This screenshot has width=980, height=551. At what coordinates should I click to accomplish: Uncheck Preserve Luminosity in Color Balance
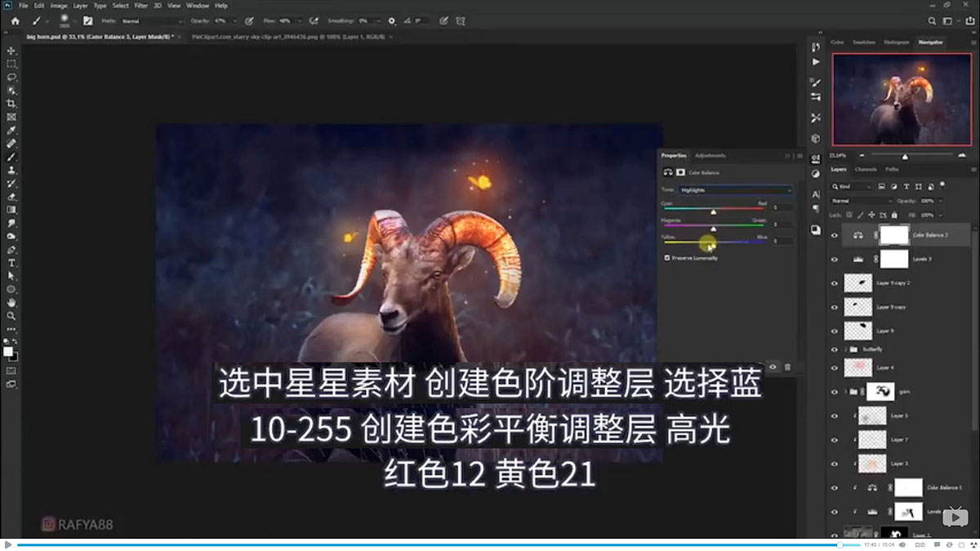click(x=668, y=257)
